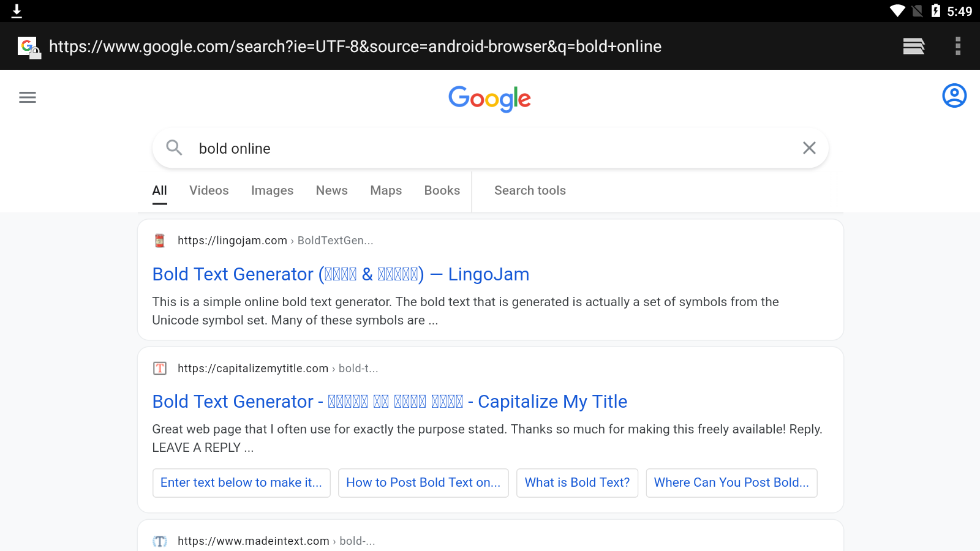
Task: Click the Capitalize My Title favicon
Action: click(159, 368)
